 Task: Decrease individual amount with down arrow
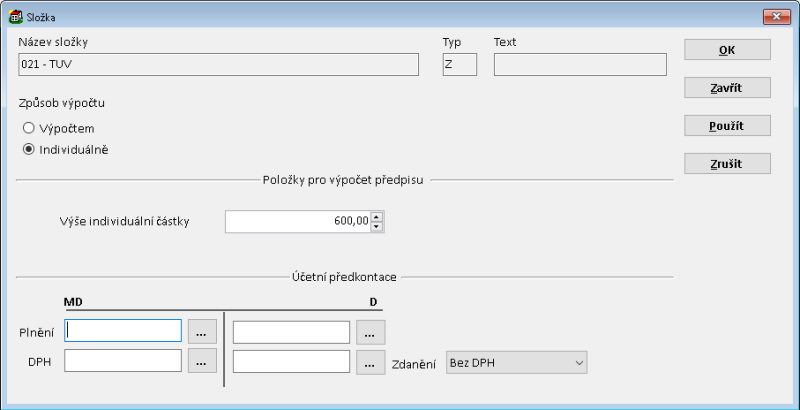pyautogui.click(x=377, y=227)
